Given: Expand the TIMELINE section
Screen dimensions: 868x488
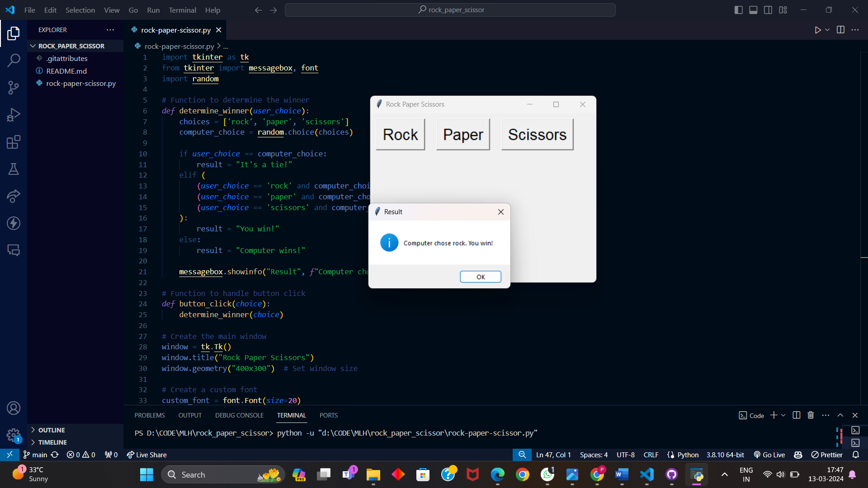Looking at the screenshot, I should [52, 442].
